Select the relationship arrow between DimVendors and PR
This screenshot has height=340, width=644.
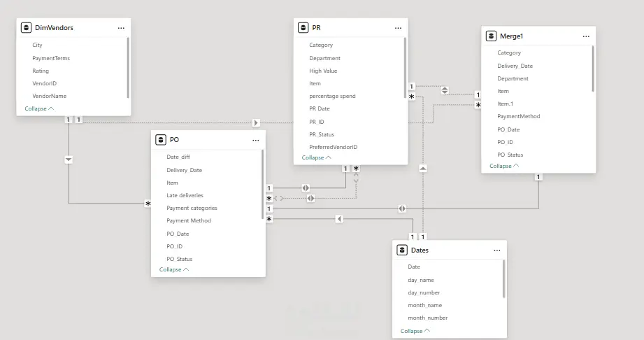[256, 123]
